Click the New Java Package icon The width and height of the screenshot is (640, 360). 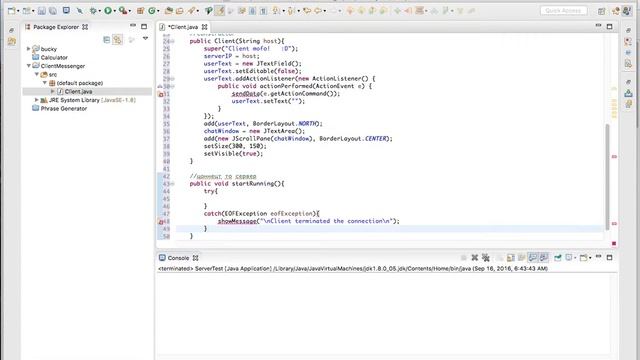point(140,11)
